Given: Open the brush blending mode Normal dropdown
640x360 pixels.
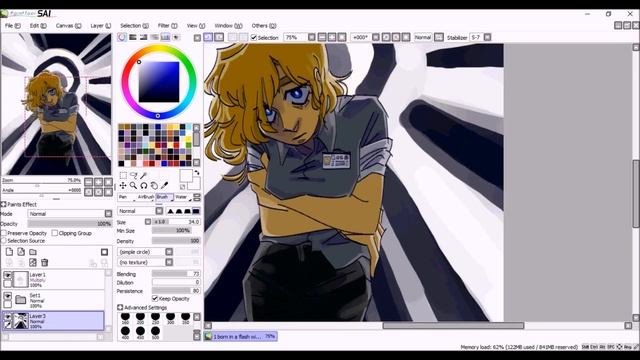Looking at the screenshot, I should (140, 211).
